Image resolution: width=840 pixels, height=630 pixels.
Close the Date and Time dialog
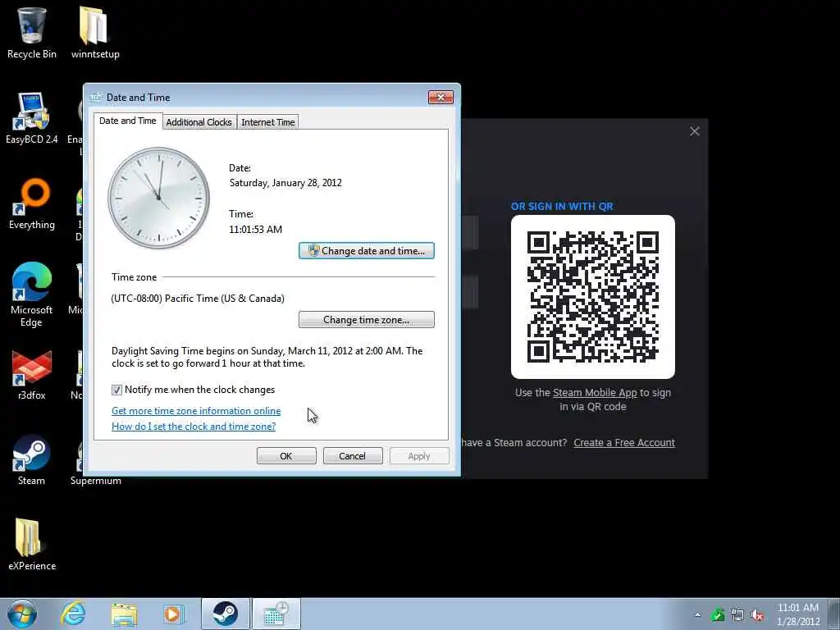pos(441,97)
